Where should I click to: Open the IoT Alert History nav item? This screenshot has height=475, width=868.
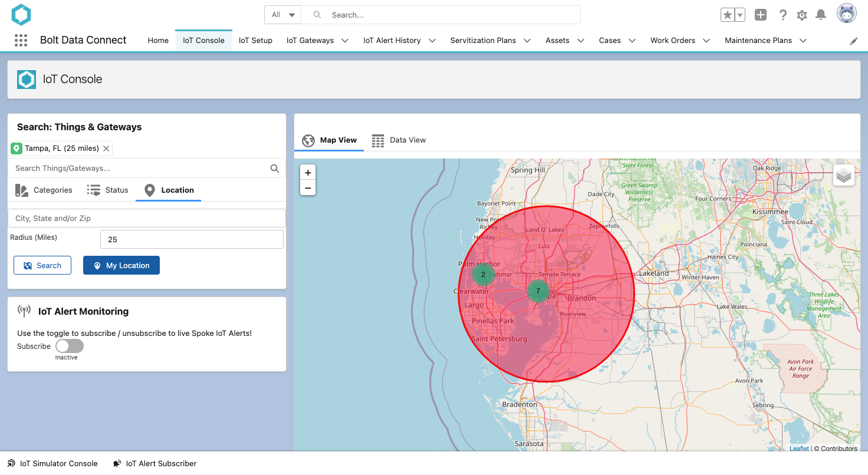coord(392,41)
